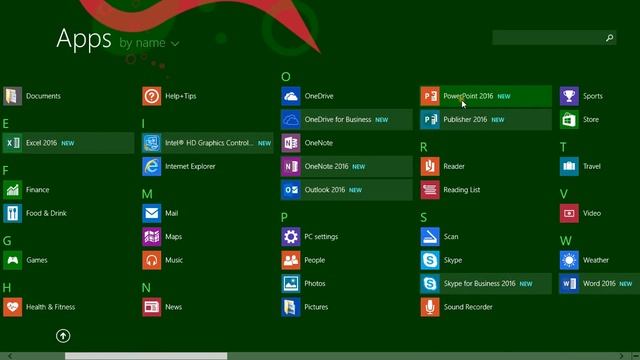Screen dimensions: 640x360
Task: Open the 'by name' sort dropdown
Action: tap(149, 43)
